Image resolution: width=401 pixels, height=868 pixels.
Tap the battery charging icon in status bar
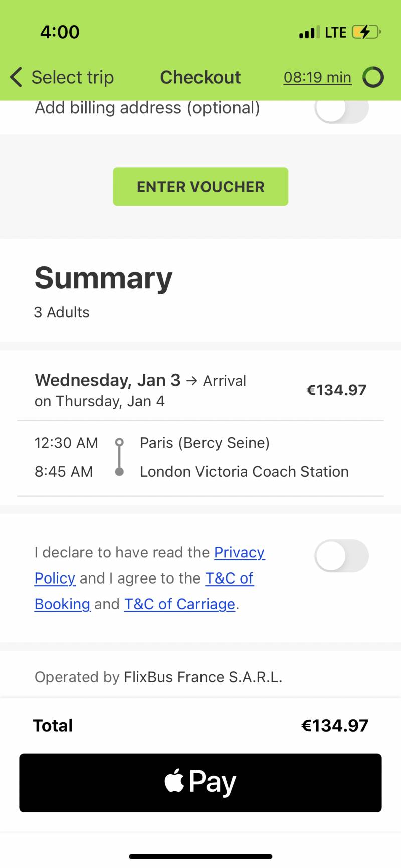[365, 32]
